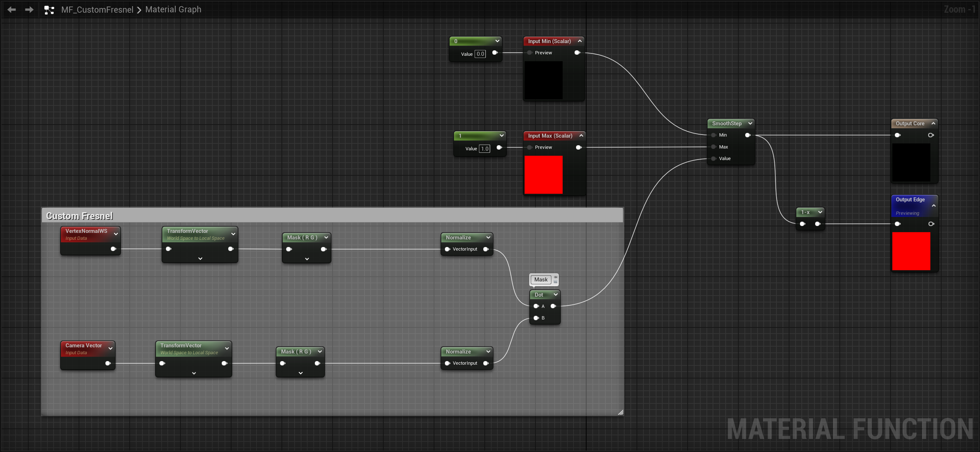Expand the SmoothStep node dropdown chevron

750,123
